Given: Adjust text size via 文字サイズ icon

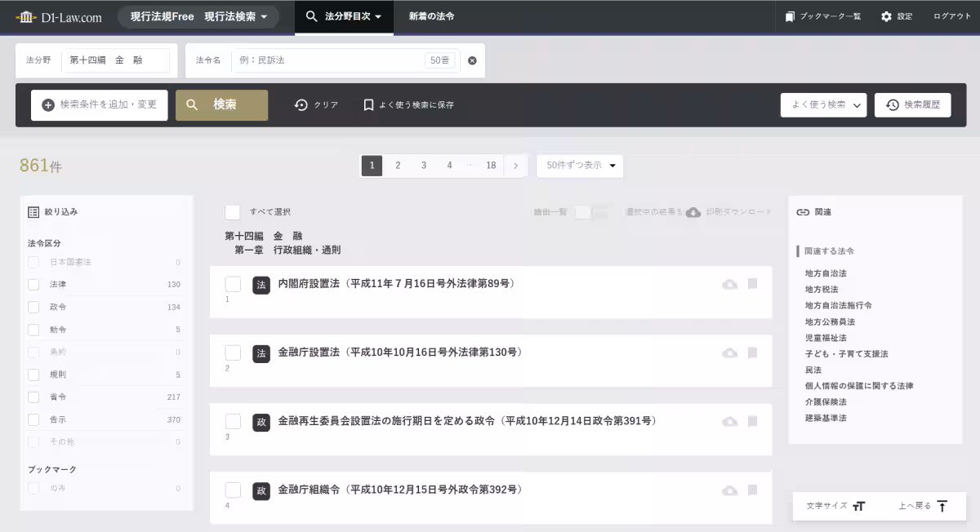Looking at the screenshot, I should (859, 506).
